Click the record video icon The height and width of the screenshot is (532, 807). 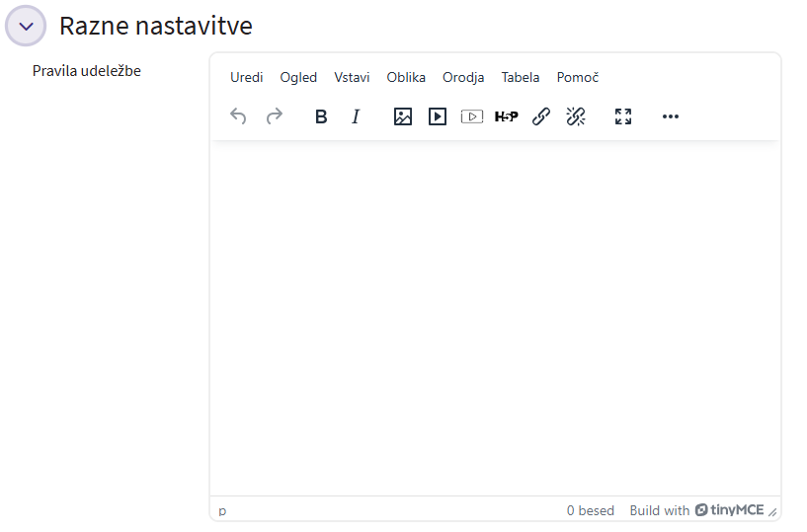(472, 116)
